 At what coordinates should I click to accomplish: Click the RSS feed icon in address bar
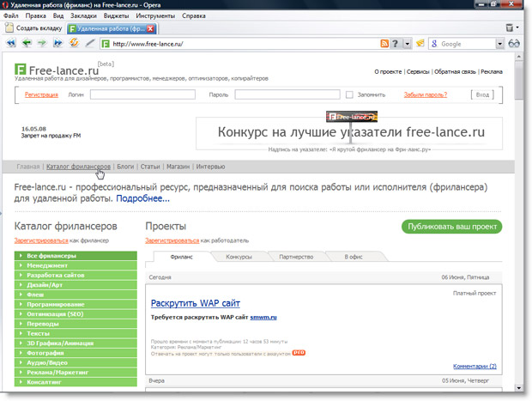pyautogui.click(x=384, y=44)
